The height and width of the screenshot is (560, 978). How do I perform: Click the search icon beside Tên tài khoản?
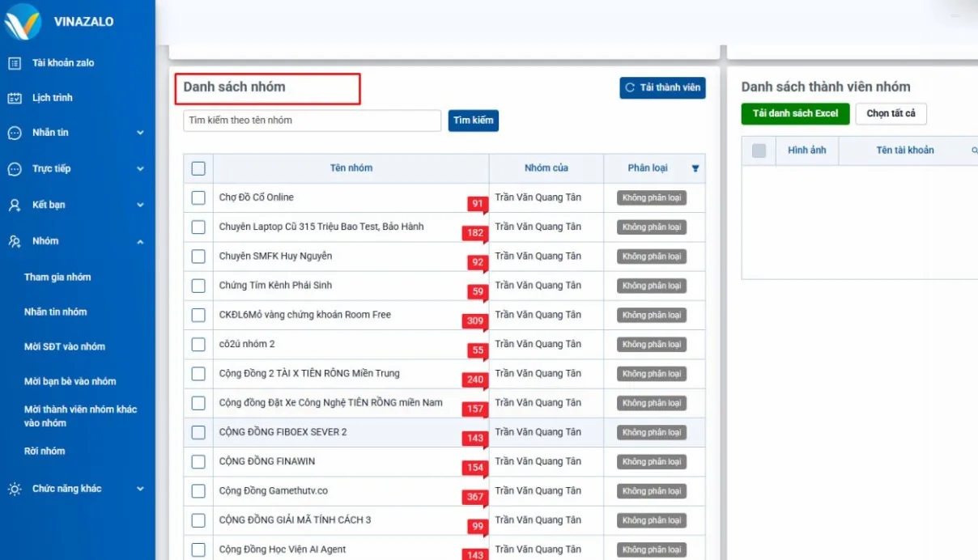click(x=974, y=151)
